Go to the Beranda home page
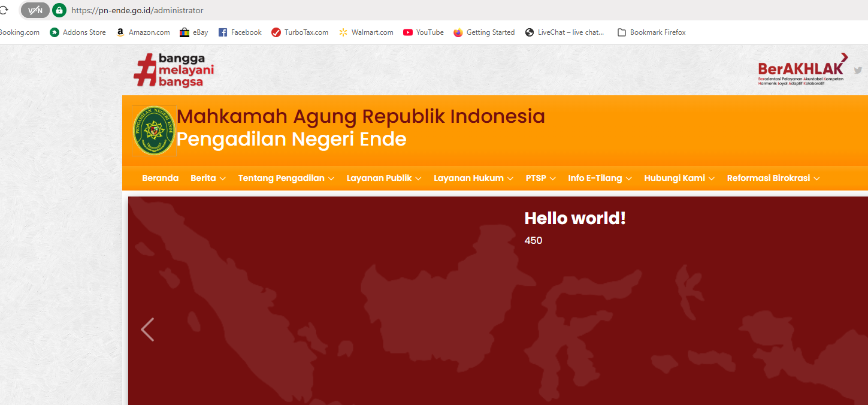The image size is (868, 405). tap(160, 178)
